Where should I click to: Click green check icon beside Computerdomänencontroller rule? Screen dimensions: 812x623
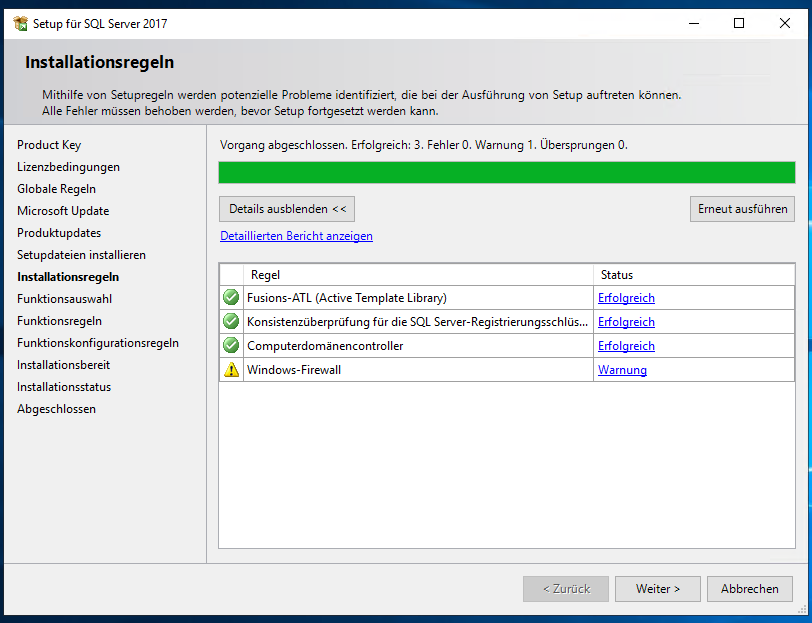[x=231, y=345]
